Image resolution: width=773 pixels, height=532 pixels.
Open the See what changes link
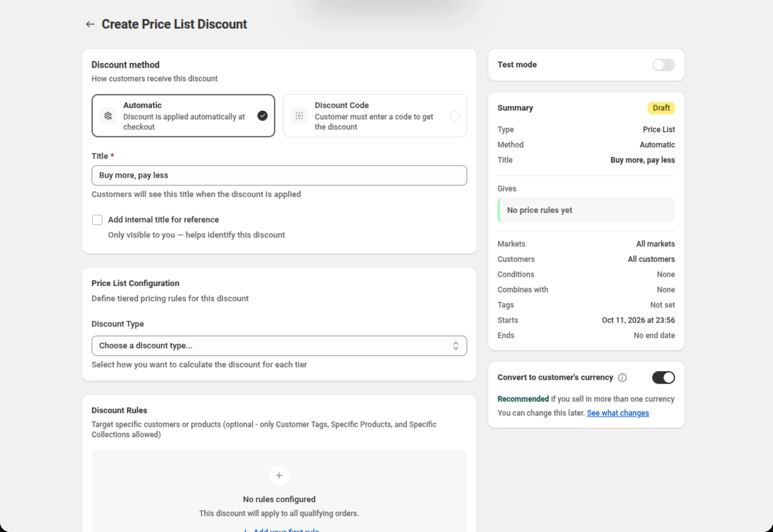click(618, 413)
